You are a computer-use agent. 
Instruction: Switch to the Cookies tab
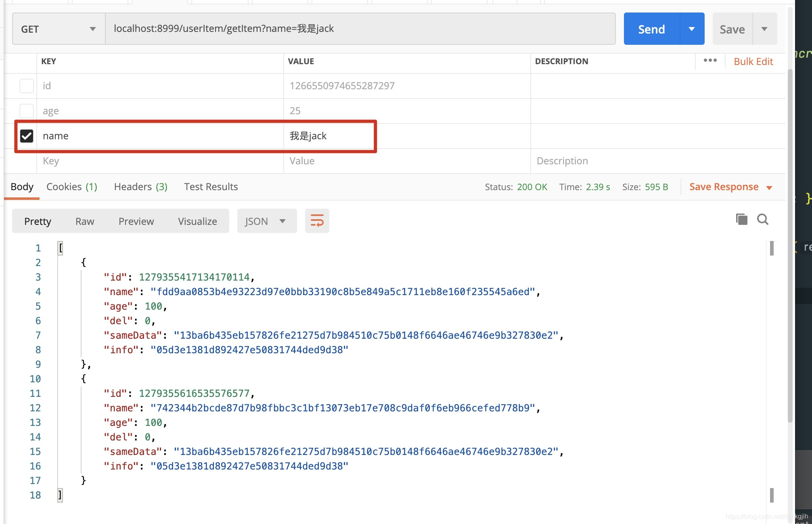(71, 187)
